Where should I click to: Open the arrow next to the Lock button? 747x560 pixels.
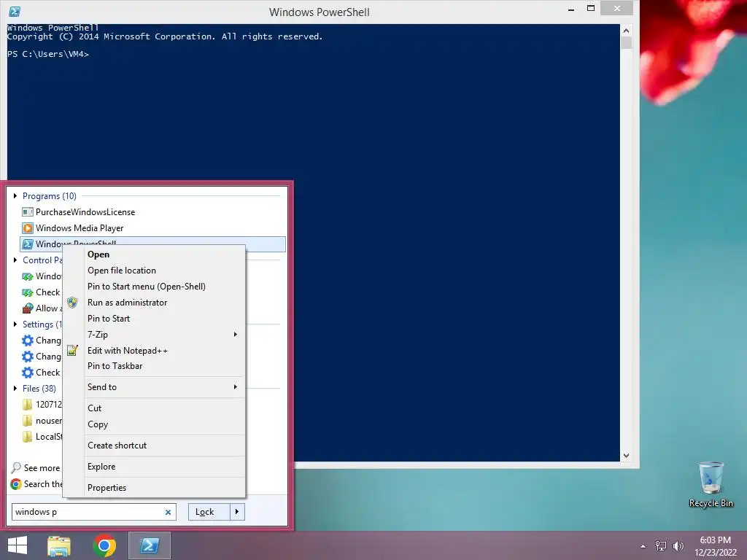pos(237,512)
